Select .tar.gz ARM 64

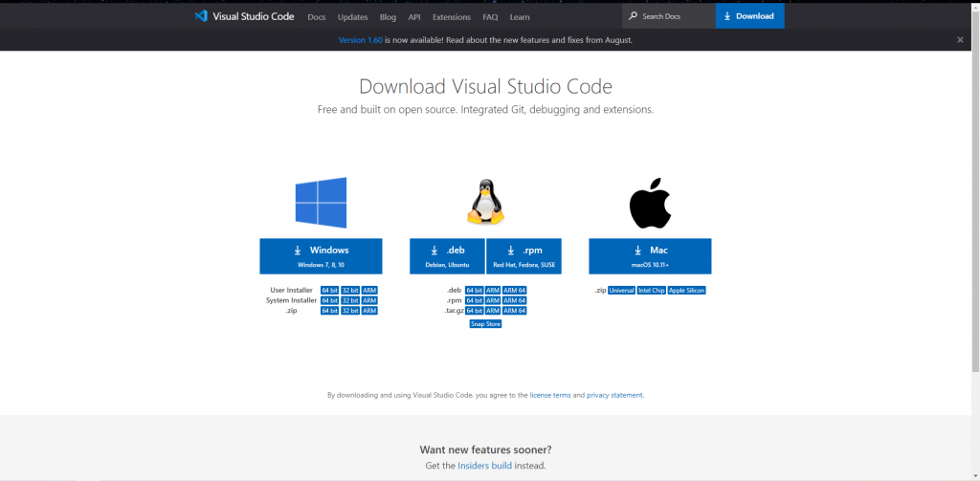coord(515,311)
